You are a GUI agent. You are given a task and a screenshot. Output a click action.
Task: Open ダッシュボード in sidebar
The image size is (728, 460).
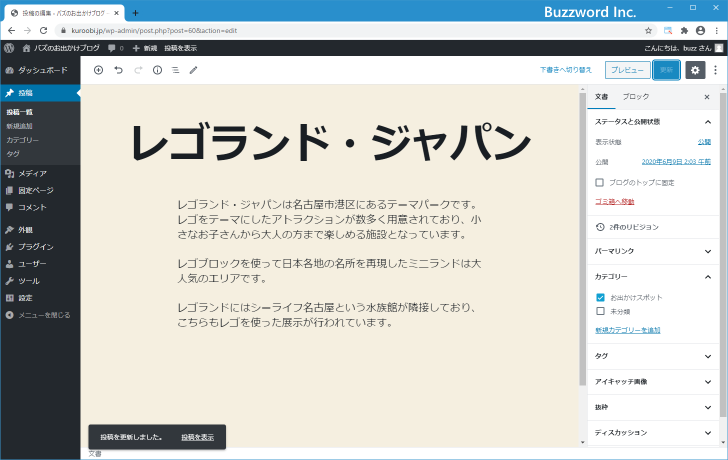(40, 70)
